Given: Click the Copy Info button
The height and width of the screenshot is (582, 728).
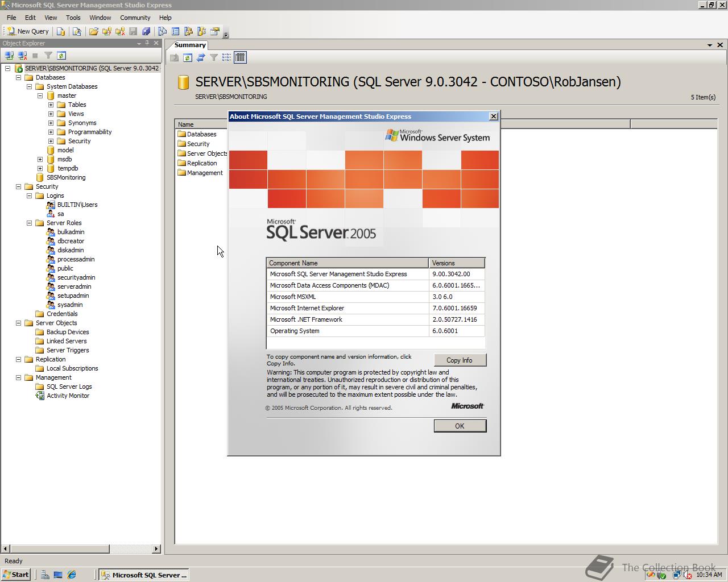Looking at the screenshot, I should tap(460, 360).
